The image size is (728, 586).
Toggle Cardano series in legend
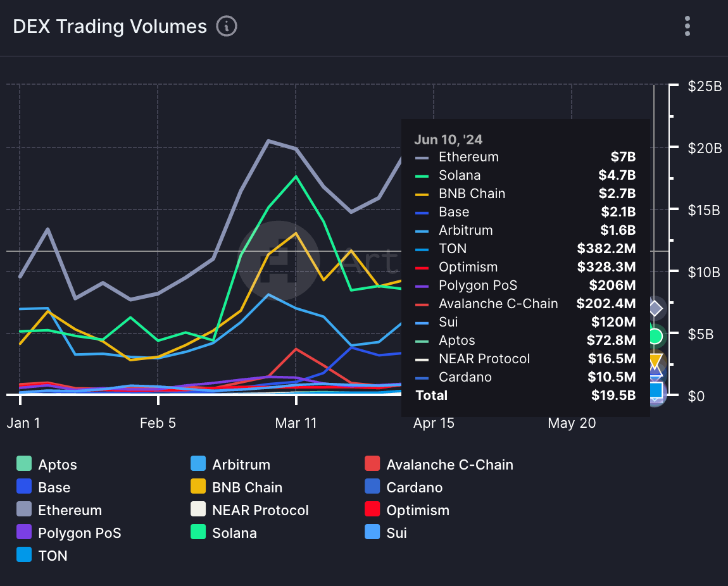click(404, 487)
